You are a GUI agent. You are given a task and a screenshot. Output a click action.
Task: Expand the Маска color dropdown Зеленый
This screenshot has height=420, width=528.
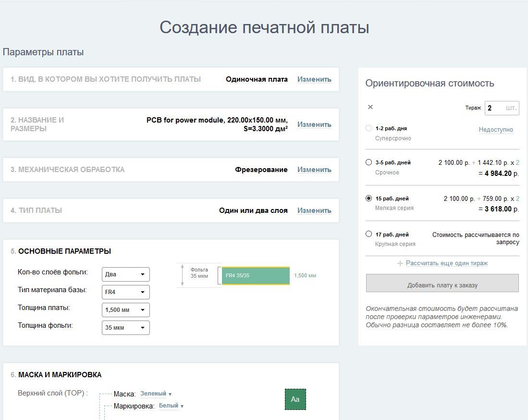coord(156,394)
